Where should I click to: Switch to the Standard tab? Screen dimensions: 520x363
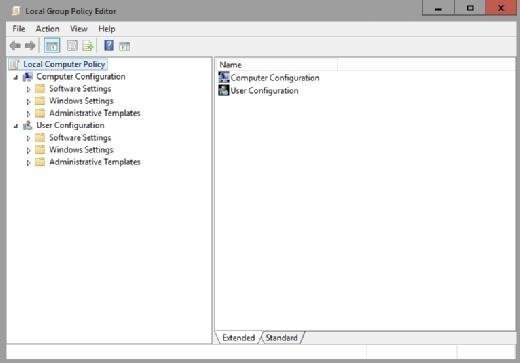(282, 338)
